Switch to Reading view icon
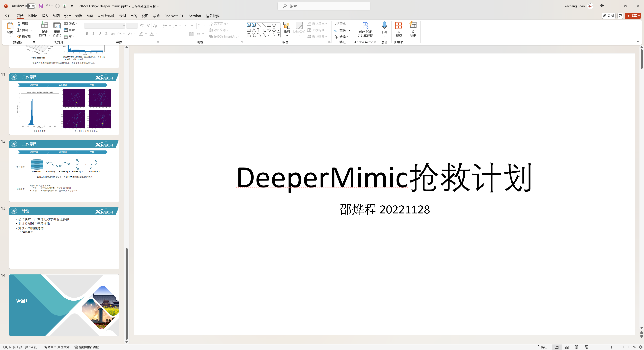Viewport: 644px width, 350px height. (x=577, y=347)
